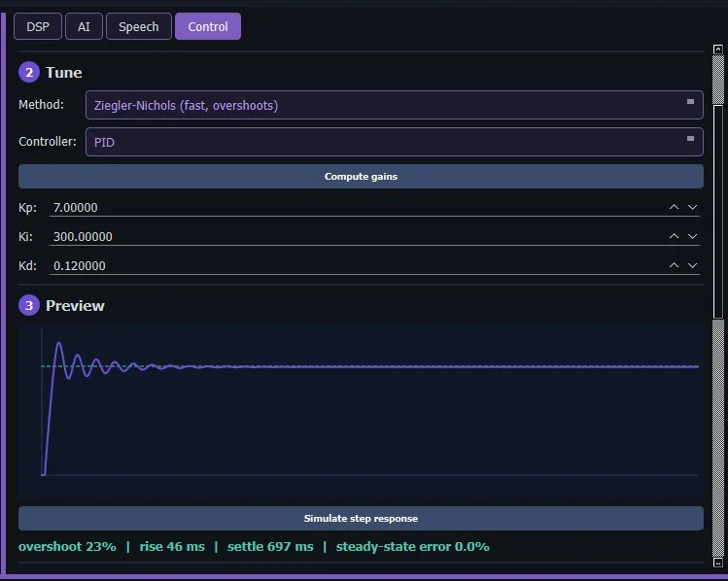The height and width of the screenshot is (581, 728).
Task: Click the 'rise 46 ms' text
Action: pos(172,547)
